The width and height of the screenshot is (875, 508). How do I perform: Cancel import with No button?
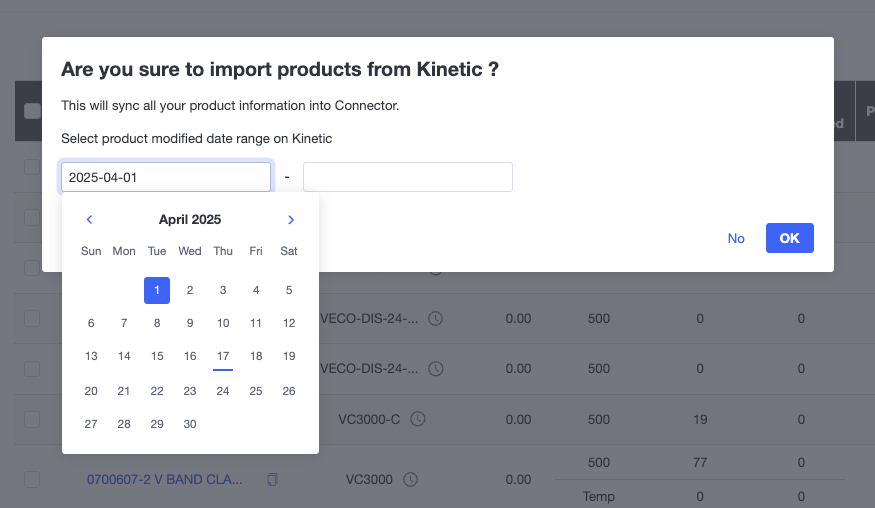click(736, 238)
